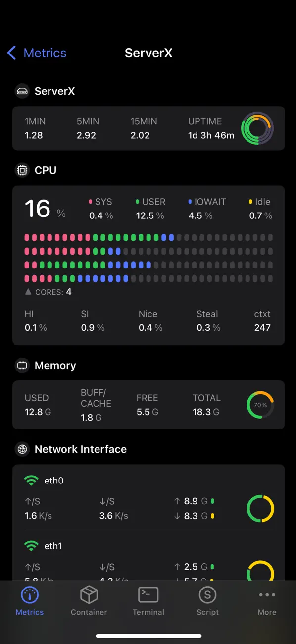Switch to the Metrics tab
Viewport: 296px width, 644px height.
29,601
